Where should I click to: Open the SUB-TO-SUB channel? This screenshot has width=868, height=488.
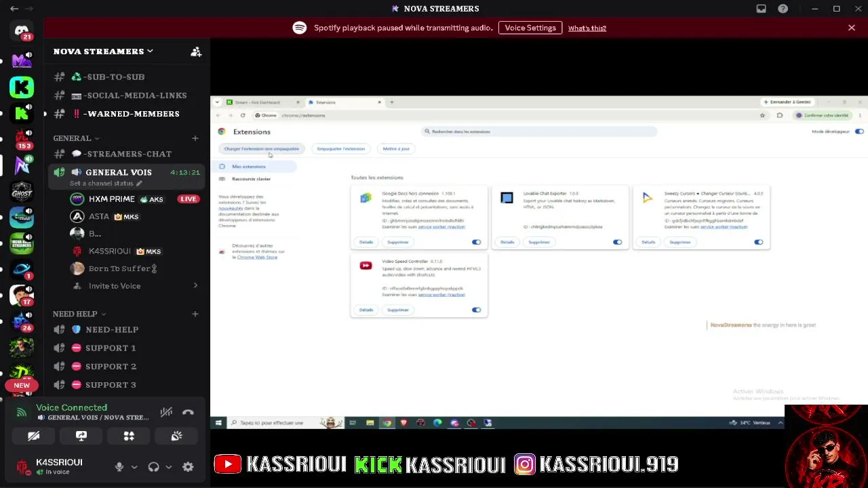click(x=126, y=77)
